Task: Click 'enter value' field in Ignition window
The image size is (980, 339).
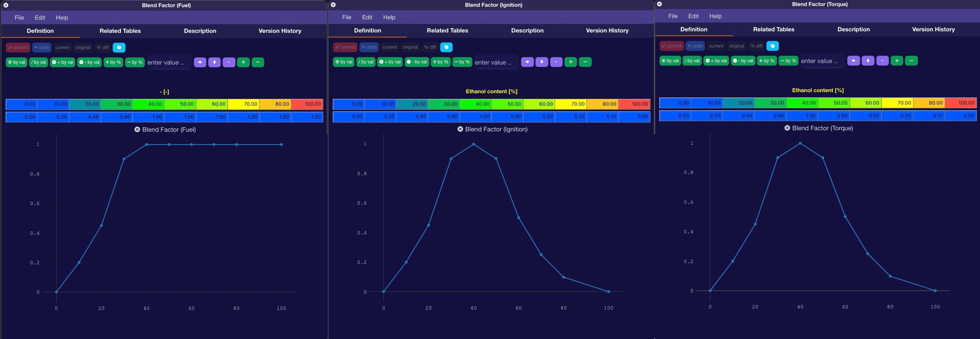Action: tap(496, 62)
